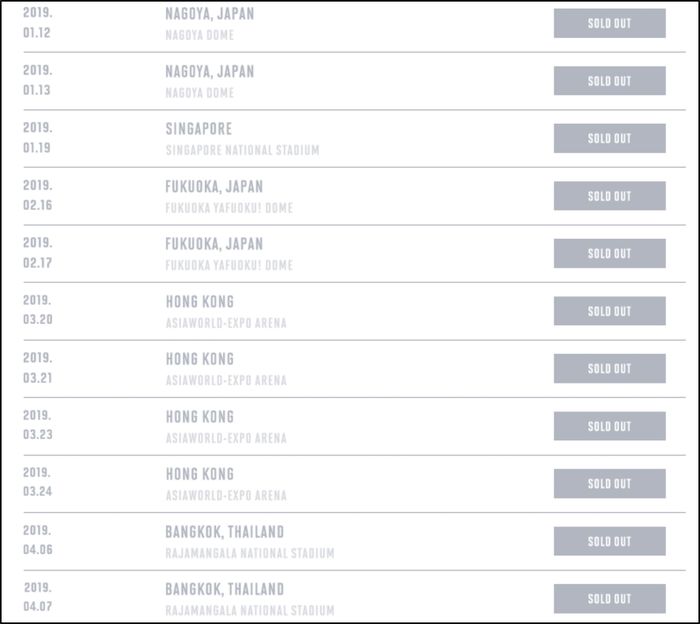Select Nagoya Dome venue on 01.12 row

point(199,36)
